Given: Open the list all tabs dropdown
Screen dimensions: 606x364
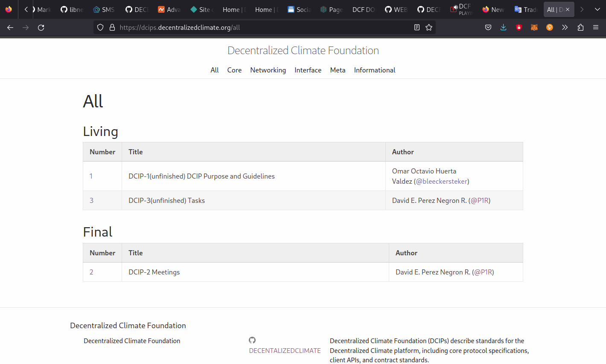Looking at the screenshot, I should click(597, 9).
